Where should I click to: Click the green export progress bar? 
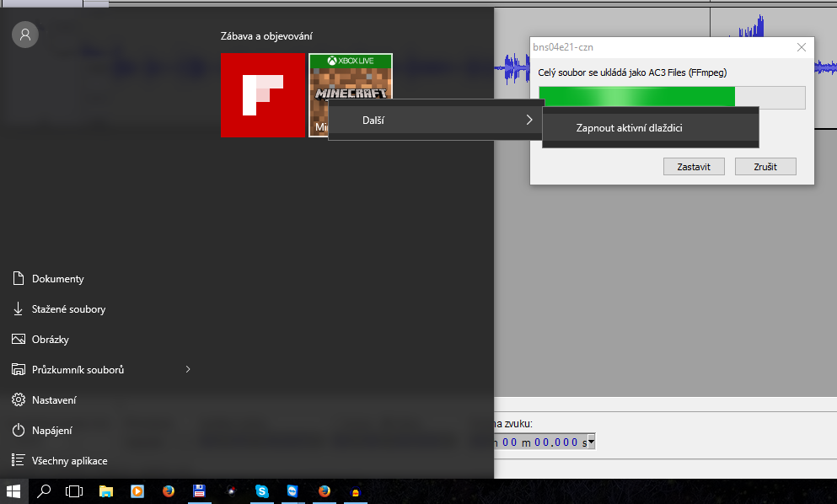pyautogui.click(x=672, y=97)
